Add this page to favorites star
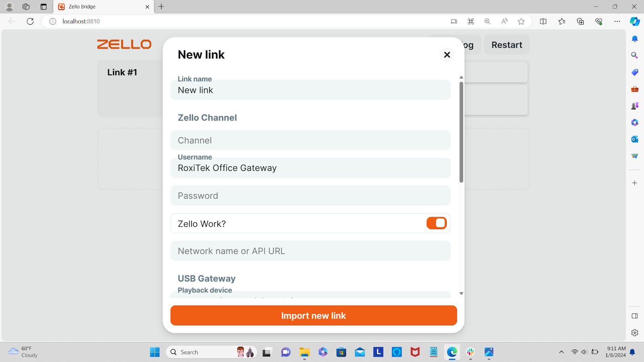The image size is (644, 362). click(x=521, y=21)
